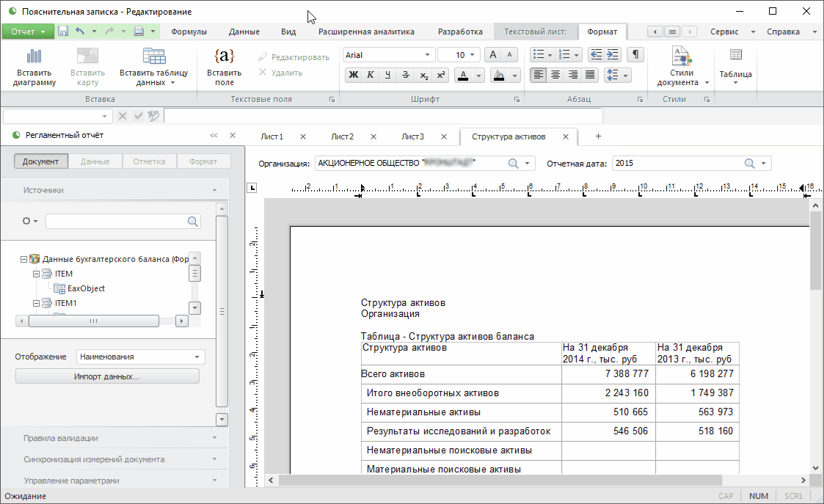824x504 pixels.
Task: Toggle justify text alignment
Action: (x=590, y=75)
